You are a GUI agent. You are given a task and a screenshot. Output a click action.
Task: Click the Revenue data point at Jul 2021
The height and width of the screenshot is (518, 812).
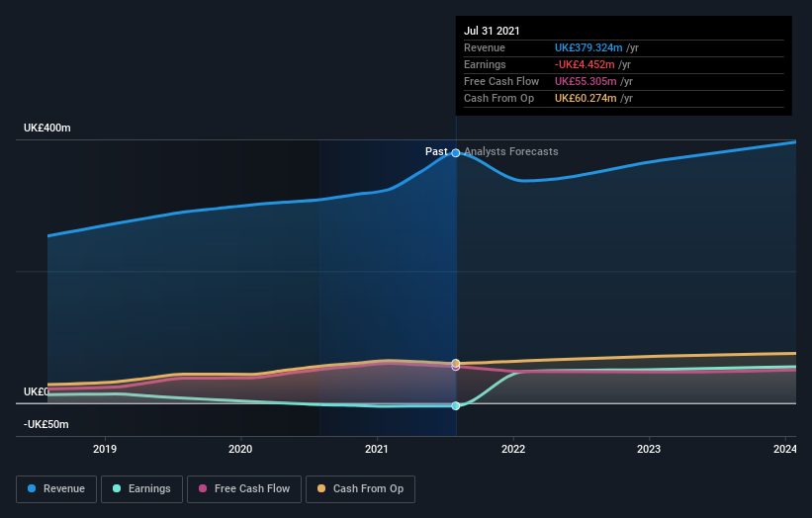(x=456, y=152)
